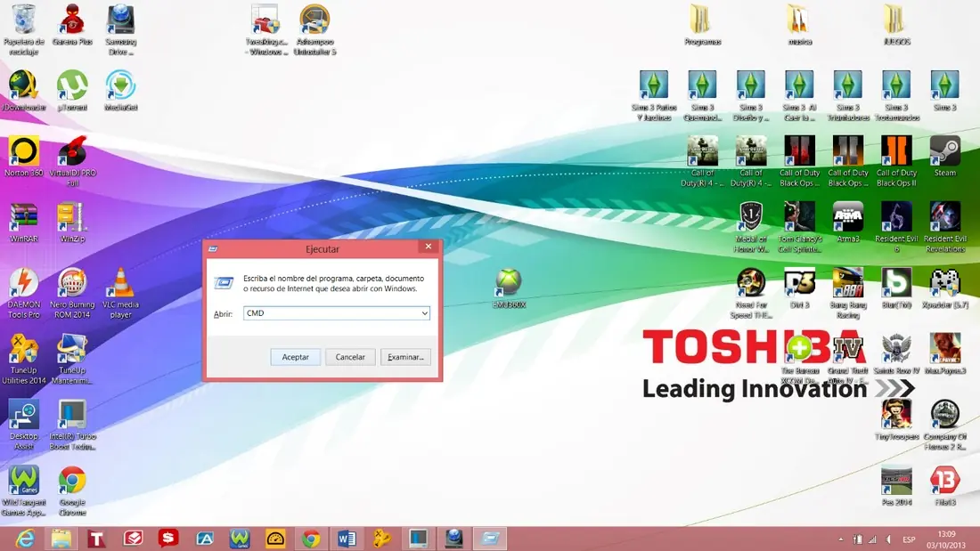Image resolution: width=980 pixels, height=551 pixels.
Task: Click the ESP language indicator
Action: (x=910, y=539)
